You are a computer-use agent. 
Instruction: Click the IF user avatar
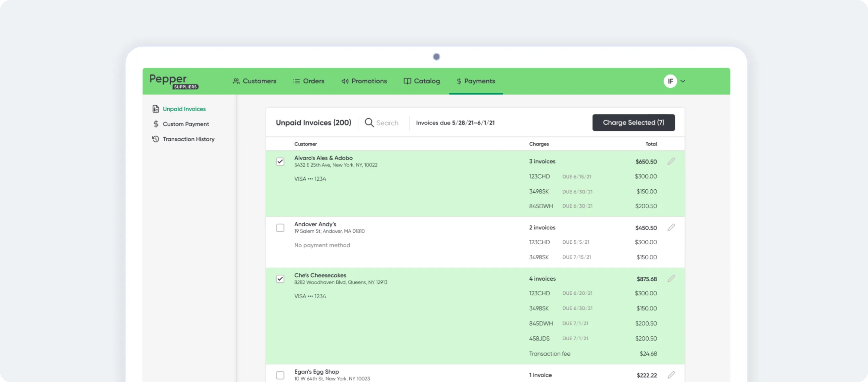pyautogui.click(x=670, y=81)
